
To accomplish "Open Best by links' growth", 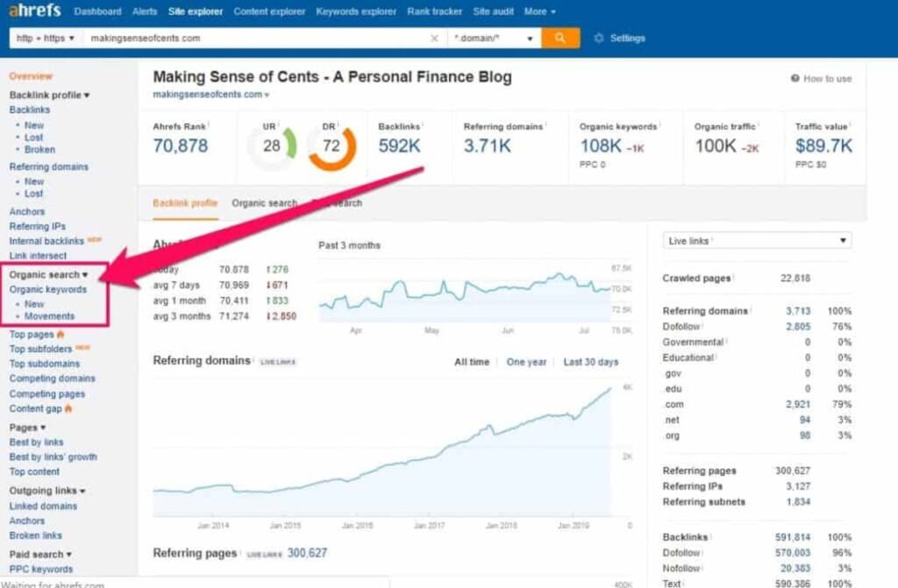I will point(53,457).
